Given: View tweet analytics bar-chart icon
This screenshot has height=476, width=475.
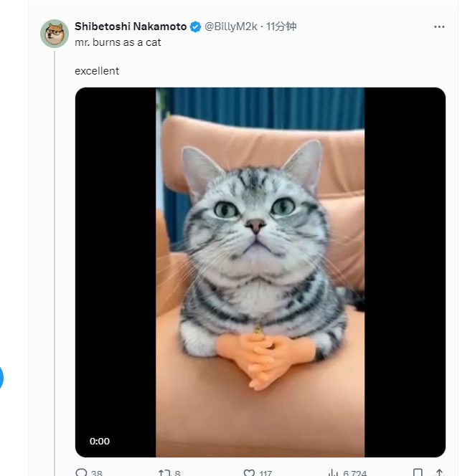Looking at the screenshot, I should click(x=333, y=472).
